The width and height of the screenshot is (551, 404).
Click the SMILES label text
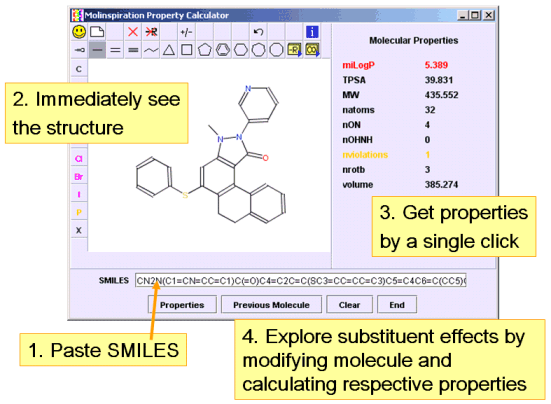click(x=114, y=280)
